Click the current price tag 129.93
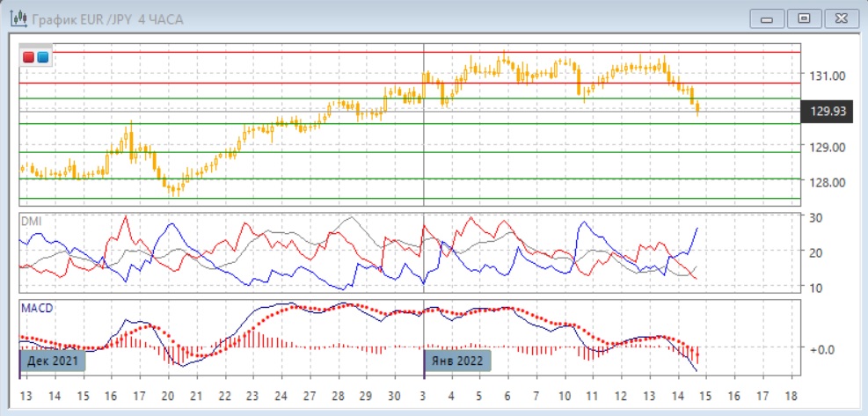Image resolution: width=868 pixels, height=416 pixels. click(x=828, y=111)
